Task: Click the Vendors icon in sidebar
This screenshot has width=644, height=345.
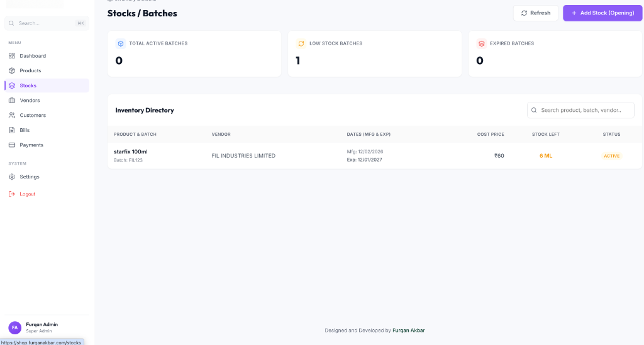Action: click(12, 100)
